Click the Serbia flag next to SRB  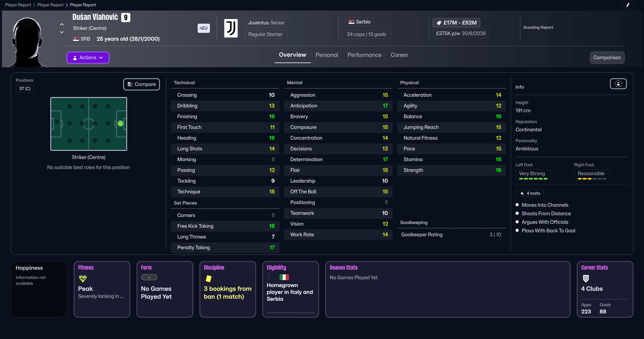pyautogui.click(x=76, y=39)
